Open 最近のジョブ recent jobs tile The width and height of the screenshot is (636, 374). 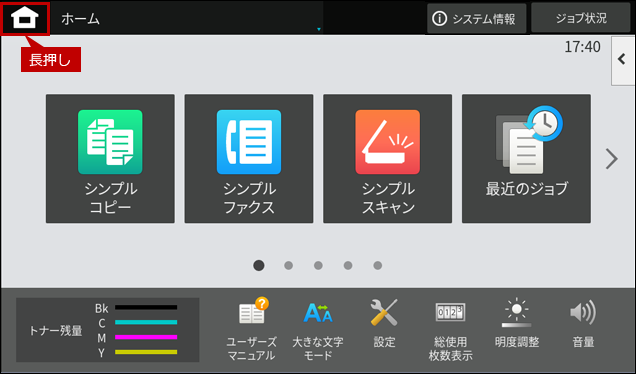pyautogui.click(x=526, y=159)
